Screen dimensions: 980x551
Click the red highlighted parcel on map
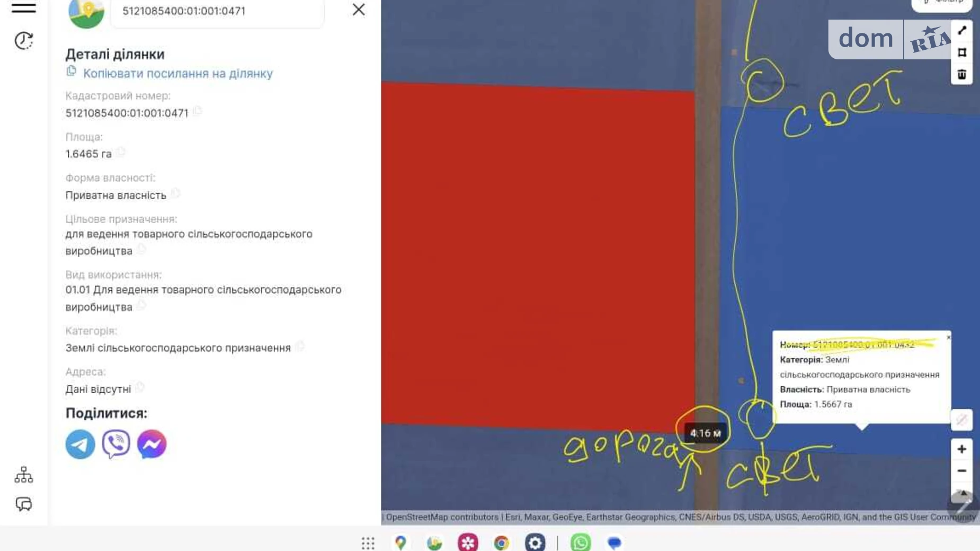pos(538,254)
